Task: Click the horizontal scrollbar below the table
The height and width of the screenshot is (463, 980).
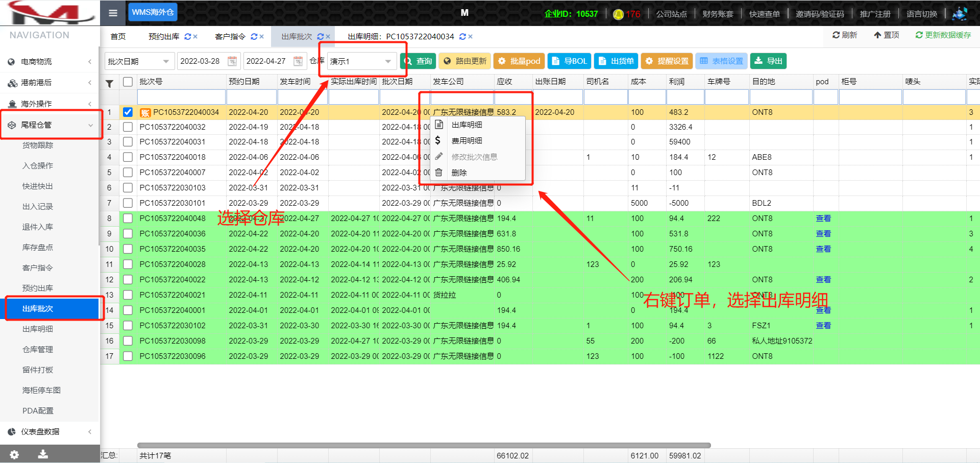Action: (x=424, y=445)
